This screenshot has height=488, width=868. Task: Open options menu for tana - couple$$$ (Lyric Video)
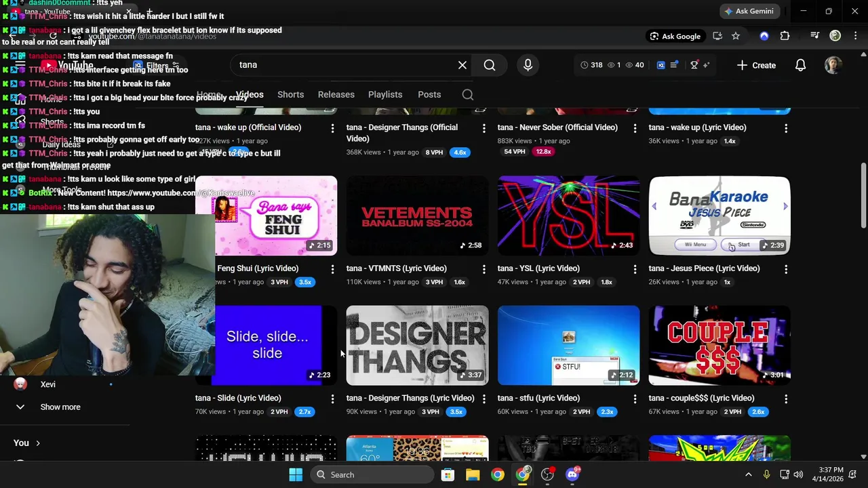(x=786, y=399)
